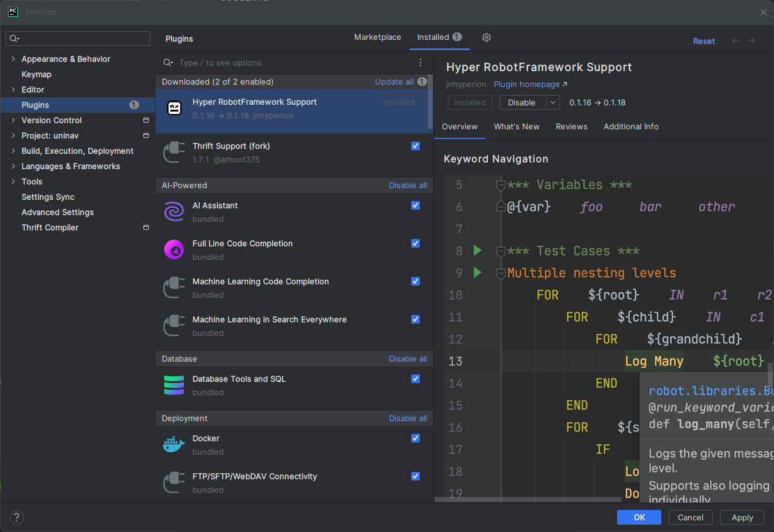Expand Languages & Frameworks node
Screen dimensions: 774x532
click(13, 166)
